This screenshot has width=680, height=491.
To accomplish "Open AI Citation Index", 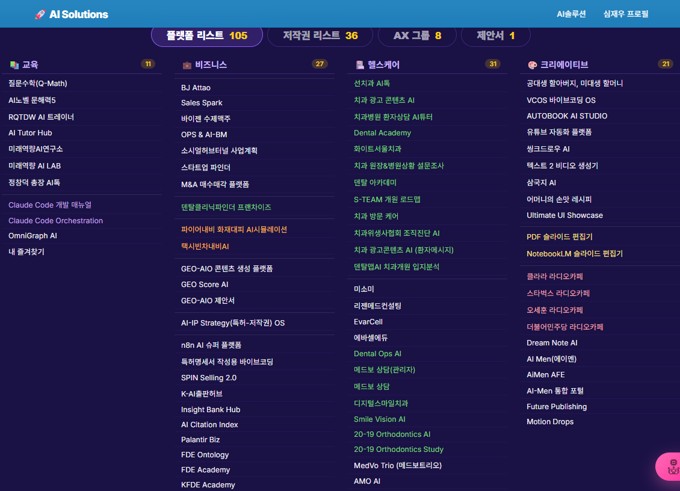I will [x=209, y=425].
